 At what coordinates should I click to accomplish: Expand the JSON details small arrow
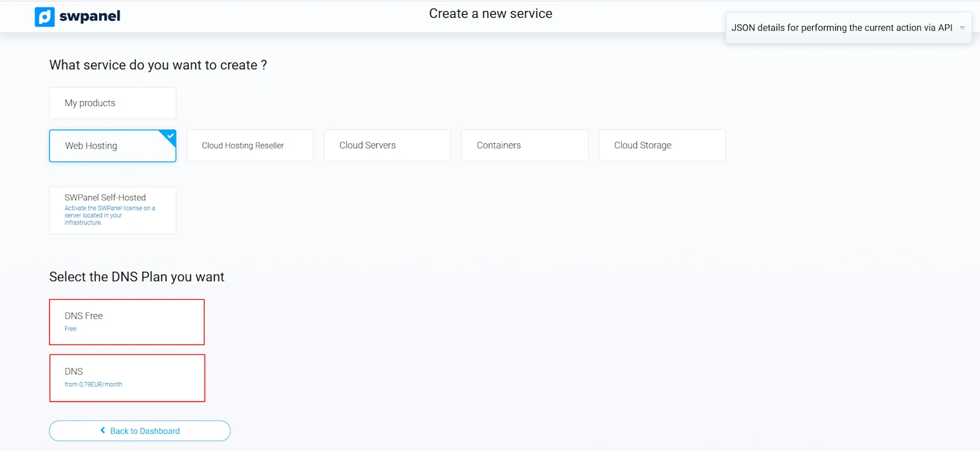(962, 28)
